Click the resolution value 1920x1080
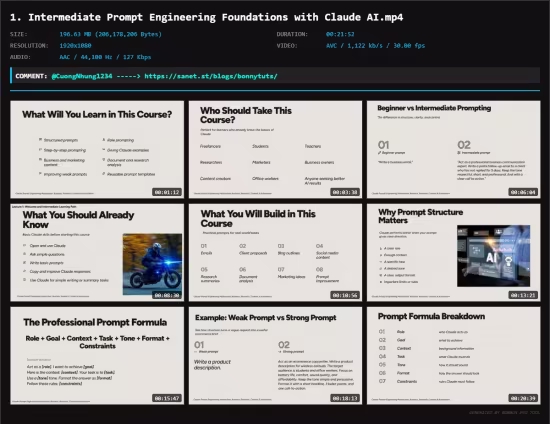The image size is (550, 424). [75, 46]
